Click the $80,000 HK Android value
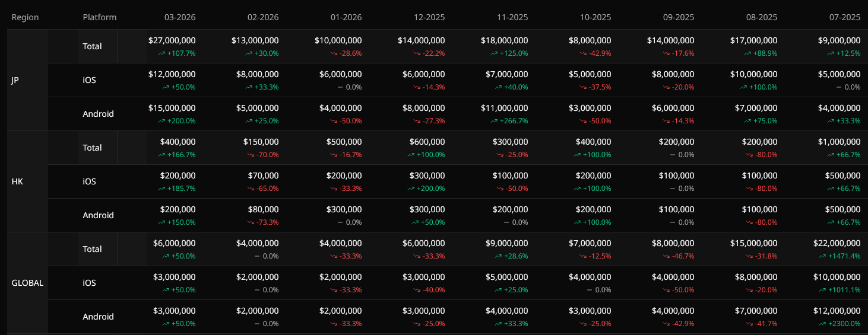868x335 pixels. point(264,209)
